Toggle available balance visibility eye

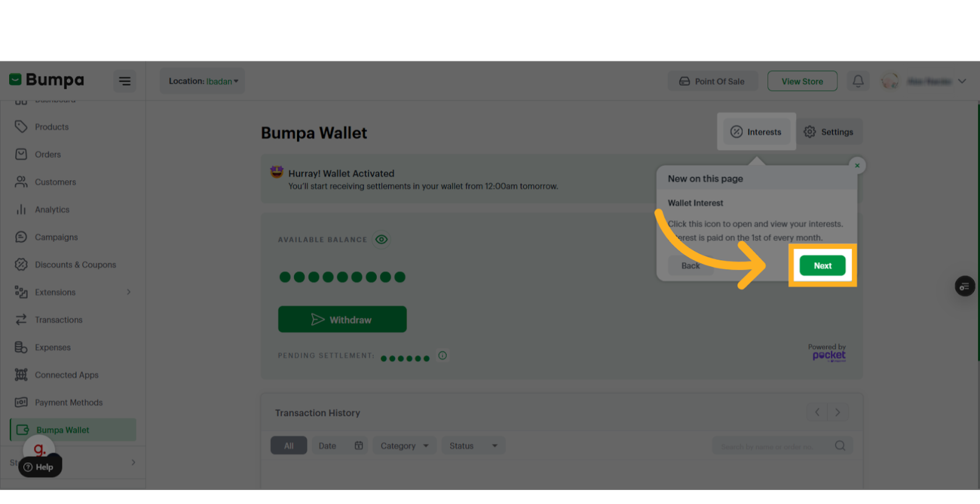coord(382,240)
